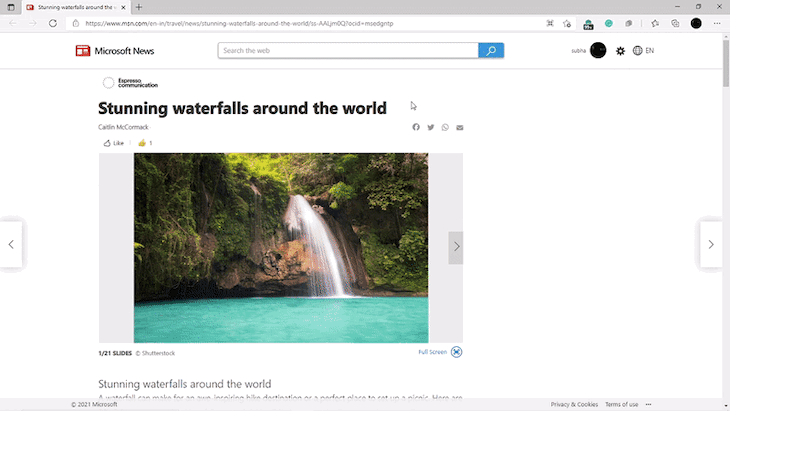The image size is (800, 450).
Task: Click the blue search magnifier button
Action: 491,51
